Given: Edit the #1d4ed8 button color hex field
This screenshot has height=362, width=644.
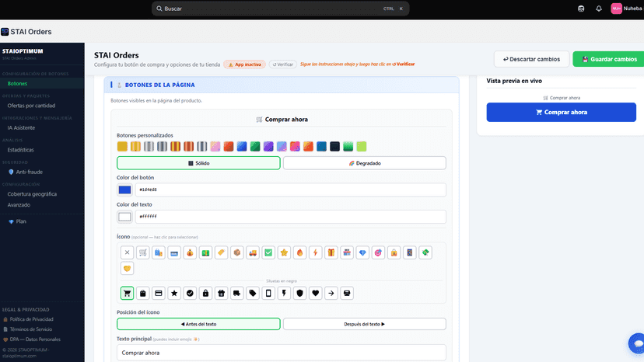Looking at the screenshot, I should coord(291,190).
